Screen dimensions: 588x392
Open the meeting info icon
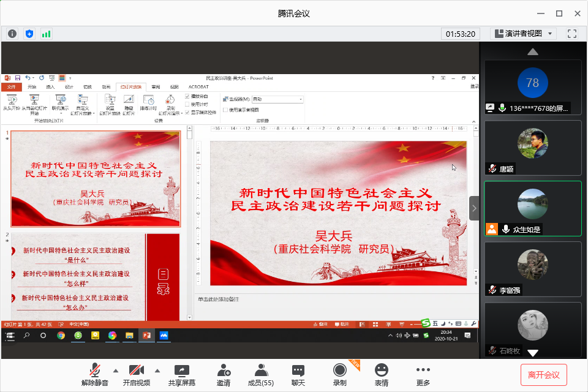click(12, 34)
